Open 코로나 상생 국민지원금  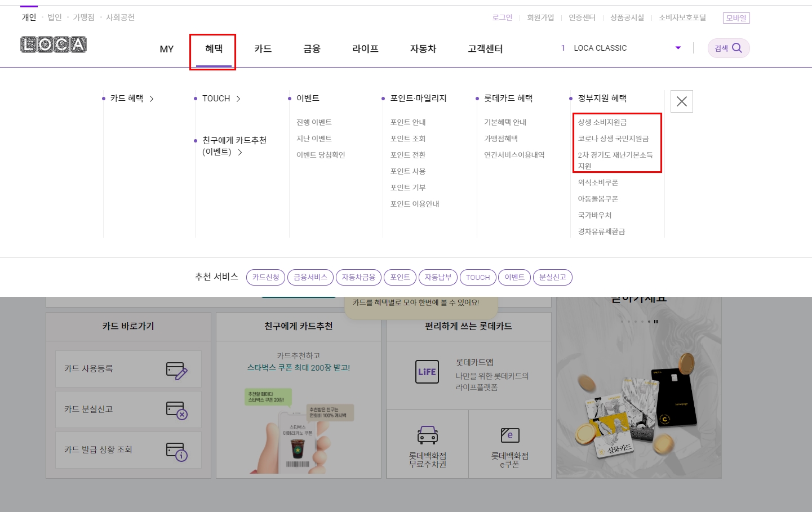click(613, 139)
